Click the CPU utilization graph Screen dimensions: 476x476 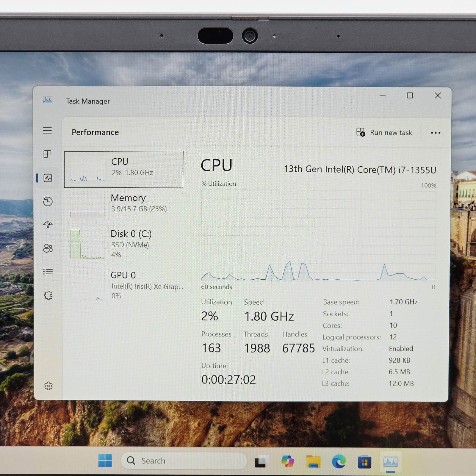point(318,236)
